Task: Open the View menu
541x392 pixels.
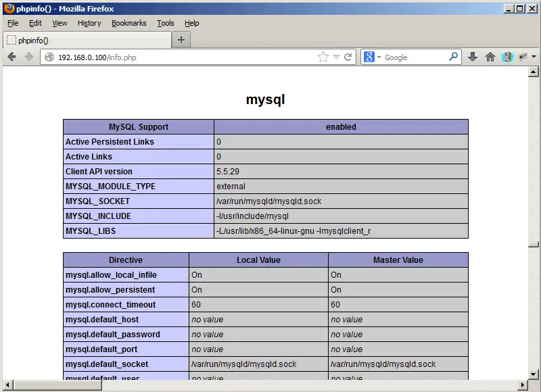Action: tap(60, 23)
